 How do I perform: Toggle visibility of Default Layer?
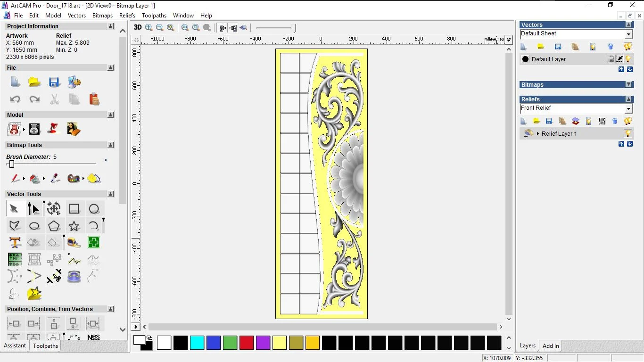(x=628, y=59)
